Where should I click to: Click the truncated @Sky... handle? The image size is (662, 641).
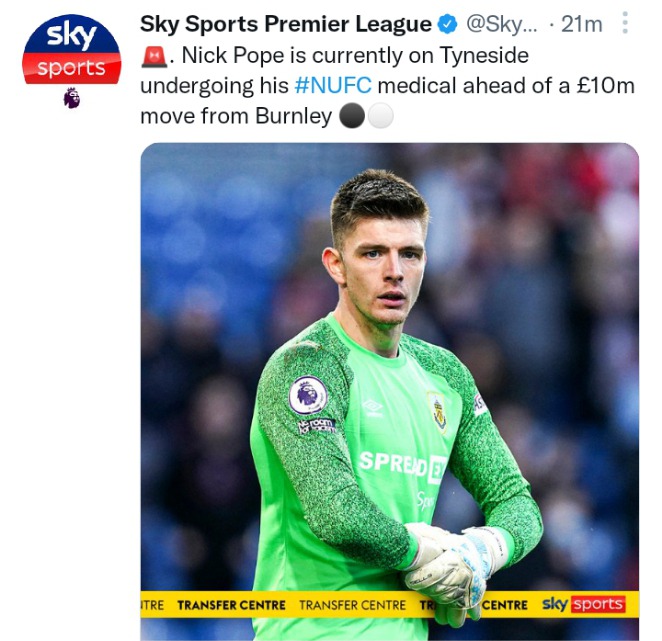click(501, 24)
